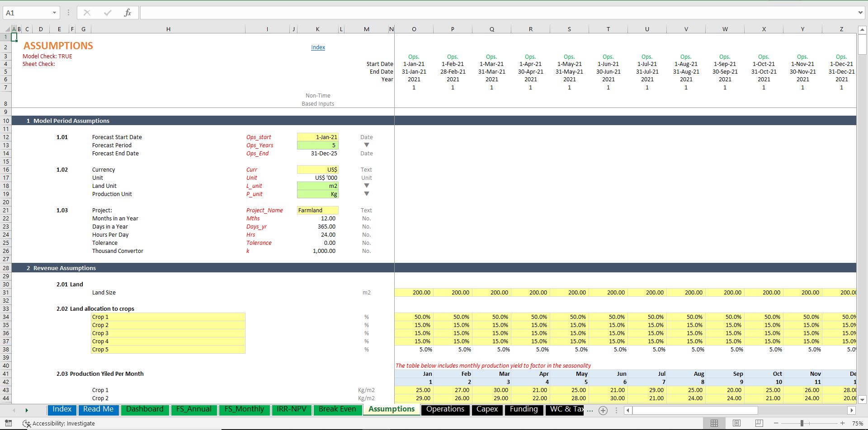The width and height of the screenshot is (868, 430).
Task: Select Forecast End Date value 31-Dec-25
Action: (324, 153)
